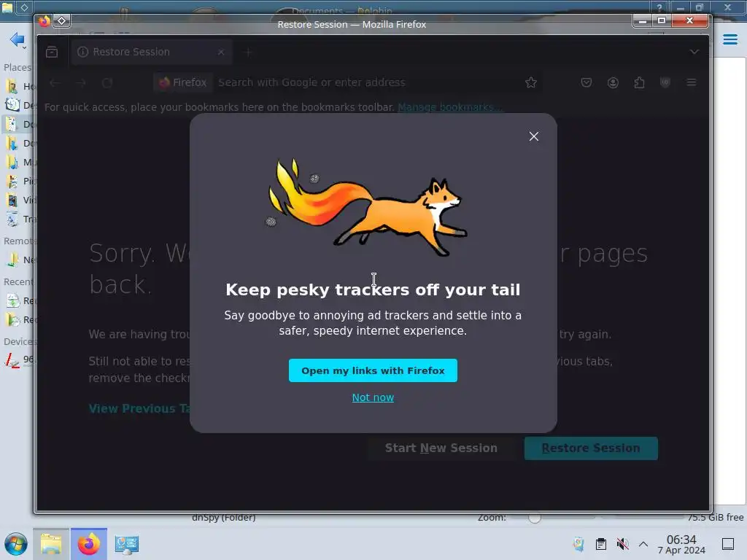The width and height of the screenshot is (747, 560).
Task: Click the reload page icon
Action: 107,83
